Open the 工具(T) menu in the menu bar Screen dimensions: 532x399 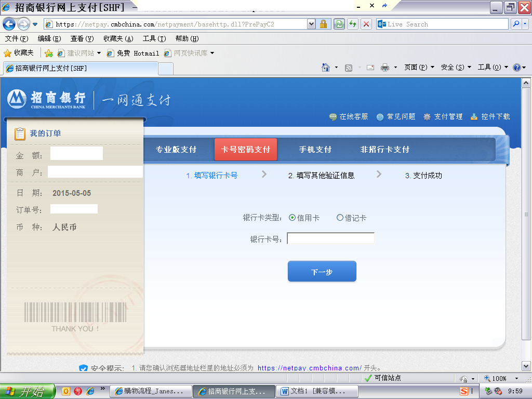click(154, 38)
